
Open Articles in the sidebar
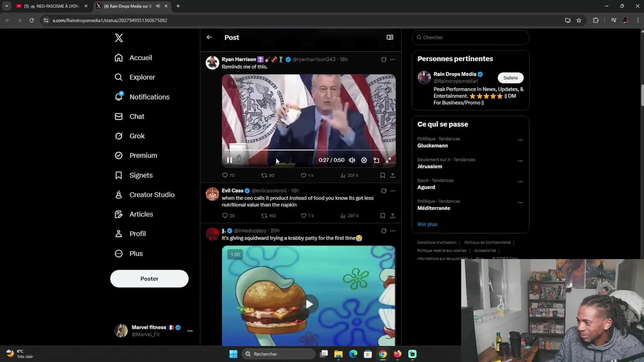(134, 215)
